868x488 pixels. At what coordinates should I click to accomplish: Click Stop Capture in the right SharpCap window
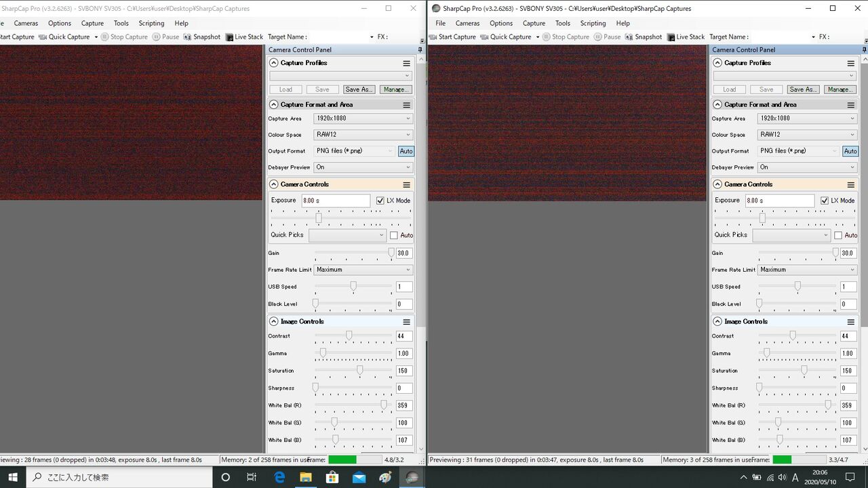(566, 37)
